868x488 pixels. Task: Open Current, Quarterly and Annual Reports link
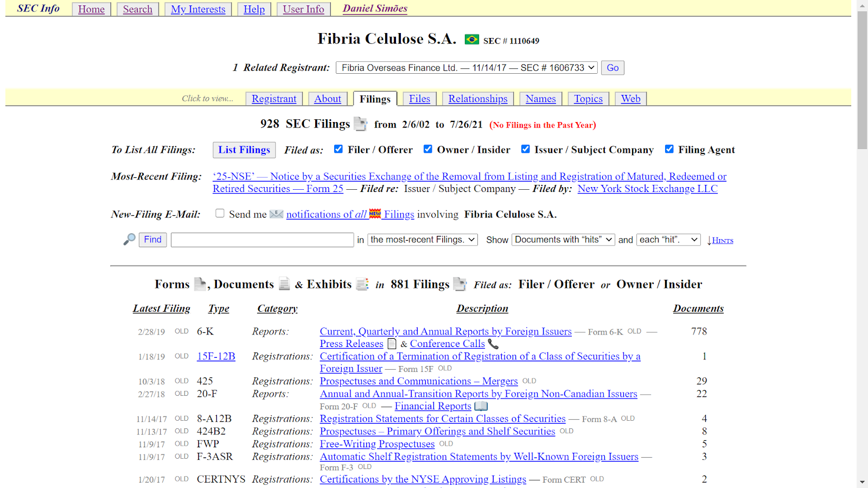(445, 331)
